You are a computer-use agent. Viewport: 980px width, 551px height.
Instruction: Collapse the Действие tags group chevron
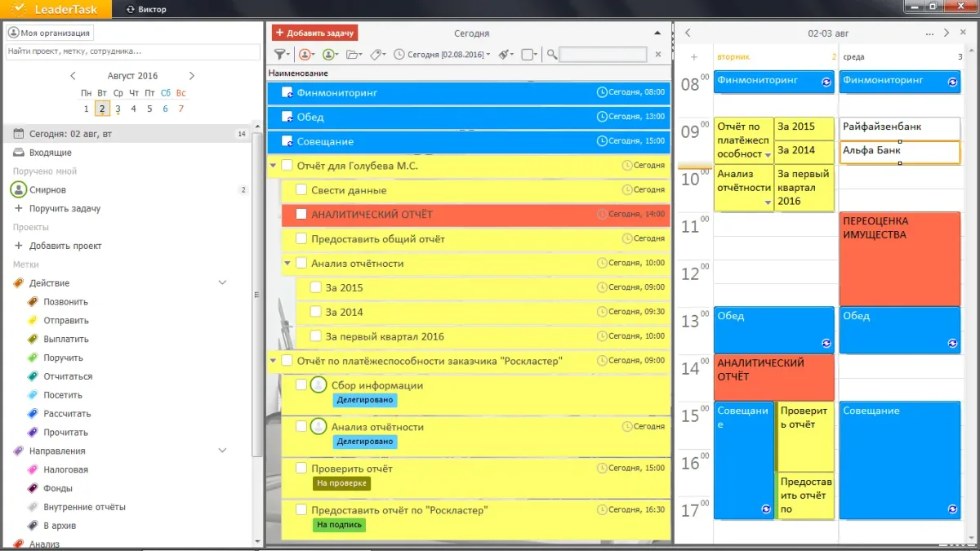[222, 282]
